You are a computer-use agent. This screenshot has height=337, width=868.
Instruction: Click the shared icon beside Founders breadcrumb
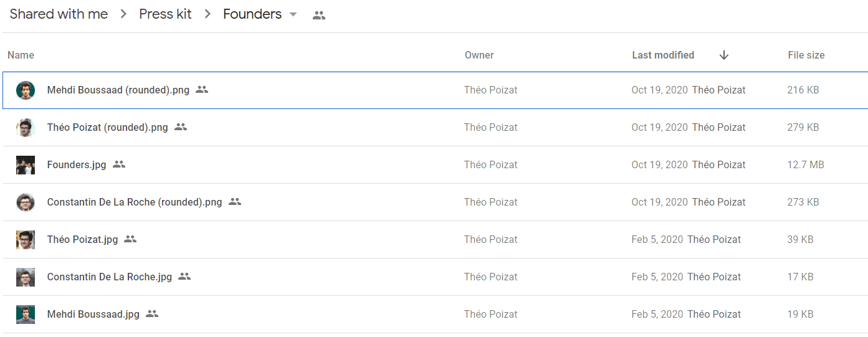pos(319,16)
